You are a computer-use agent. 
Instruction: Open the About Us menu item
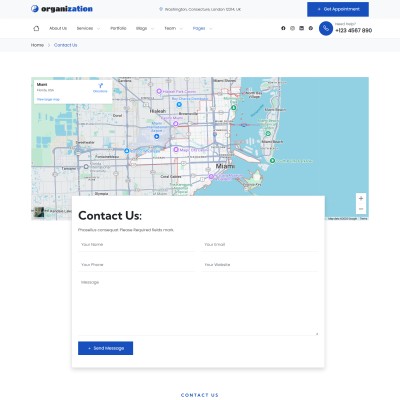tap(58, 28)
